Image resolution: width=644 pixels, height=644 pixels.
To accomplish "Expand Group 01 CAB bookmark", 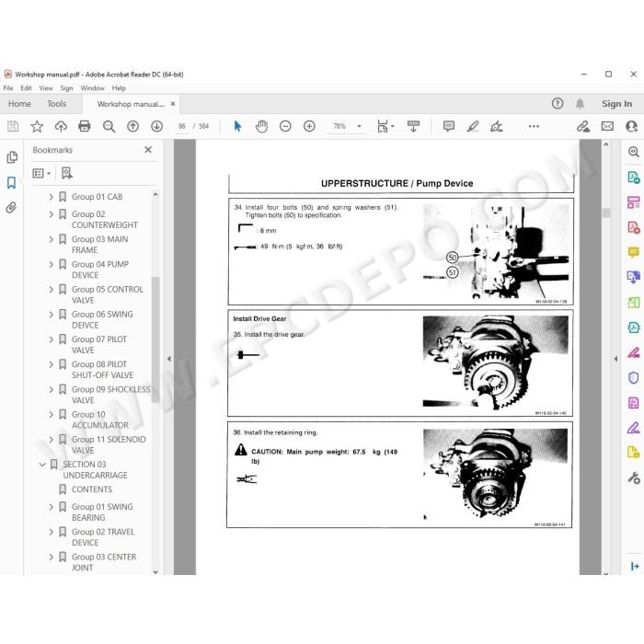I will pyautogui.click(x=51, y=197).
